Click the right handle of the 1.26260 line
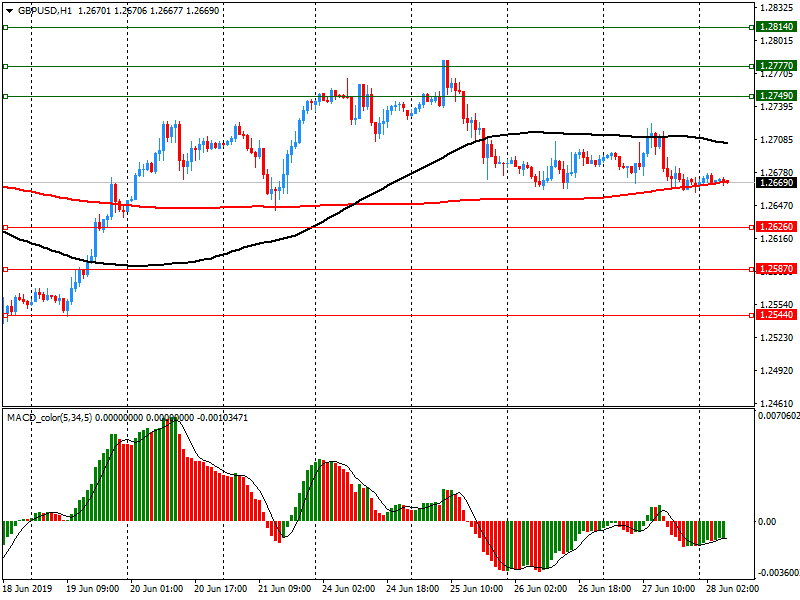Viewport: 800px width, 600px height. [752, 228]
